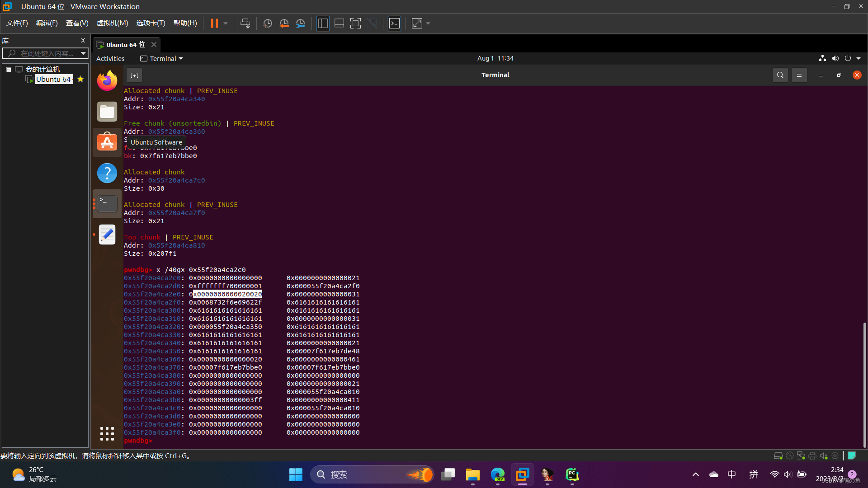Click send Ctrl+Alt+Del toolbar icon
This screenshot has width=868, height=488.
tap(245, 23)
